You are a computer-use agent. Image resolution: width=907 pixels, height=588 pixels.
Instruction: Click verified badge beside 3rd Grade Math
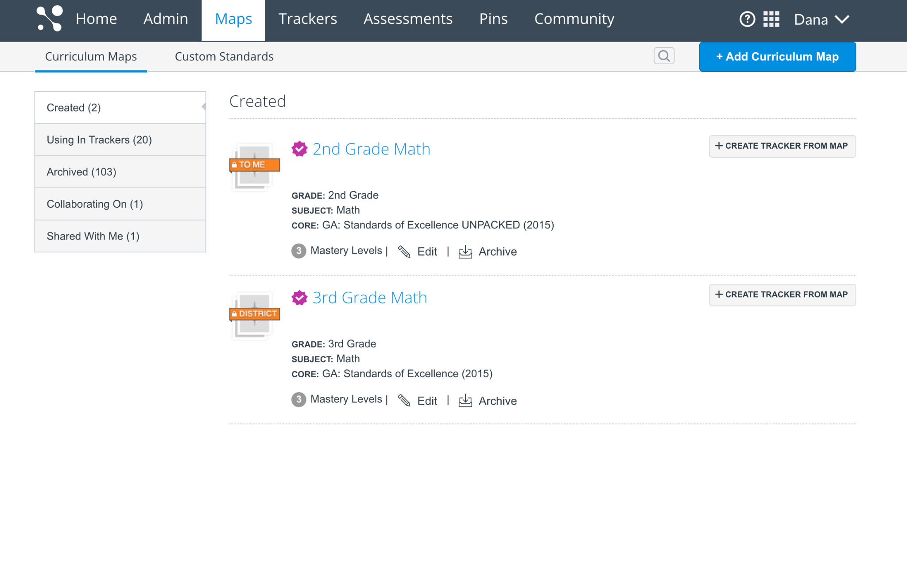[299, 298]
